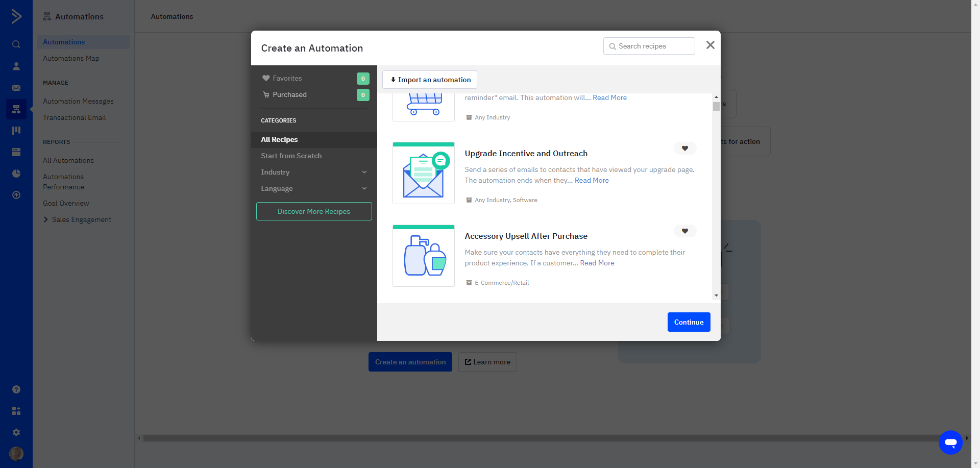Favorite the Accessory Upsell After Purchase recipe

coord(685,231)
